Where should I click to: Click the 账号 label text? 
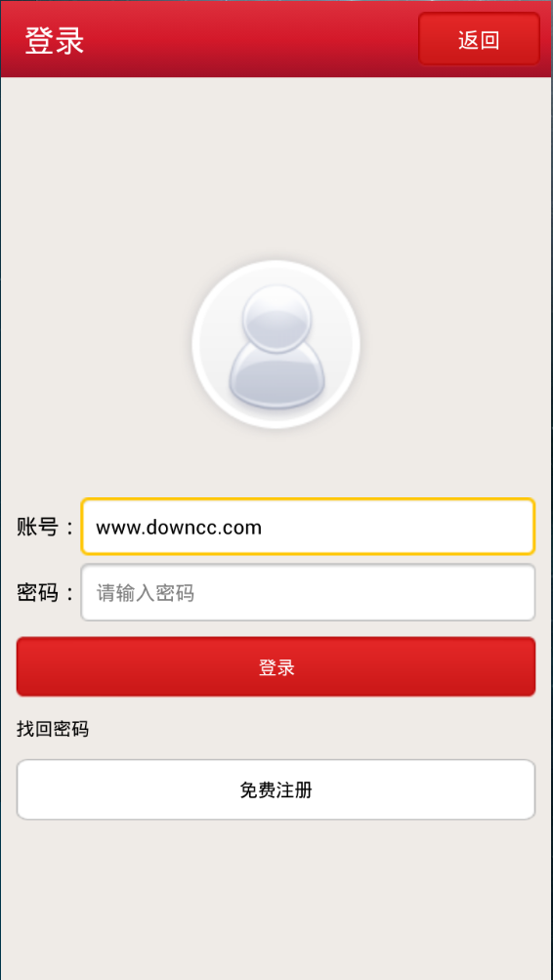(37, 527)
